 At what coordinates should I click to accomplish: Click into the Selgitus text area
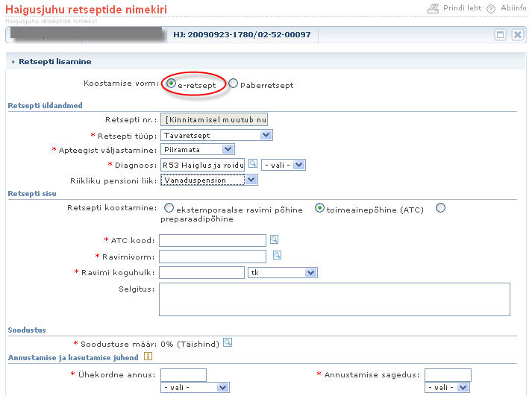pos(334,299)
